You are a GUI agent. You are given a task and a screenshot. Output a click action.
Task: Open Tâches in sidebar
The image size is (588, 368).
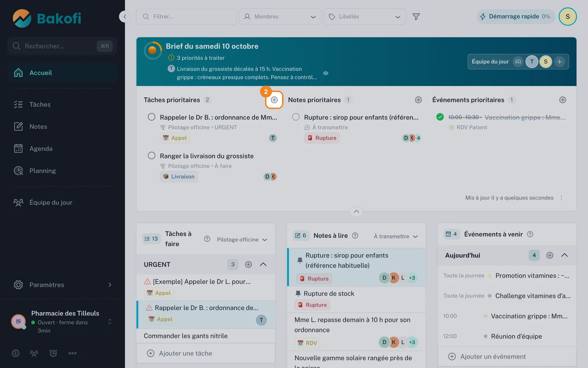[x=62, y=105]
